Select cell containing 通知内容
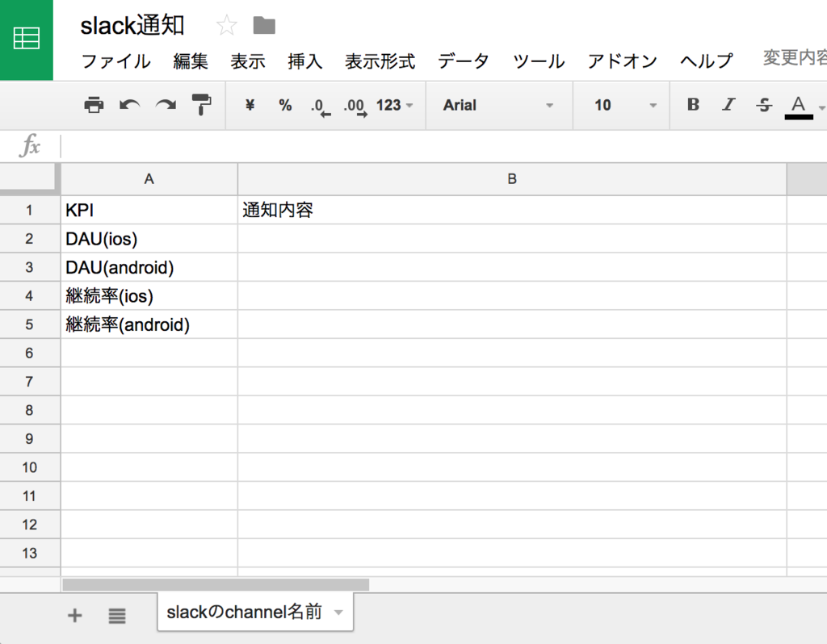This screenshot has width=827, height=644. point(512,211)
